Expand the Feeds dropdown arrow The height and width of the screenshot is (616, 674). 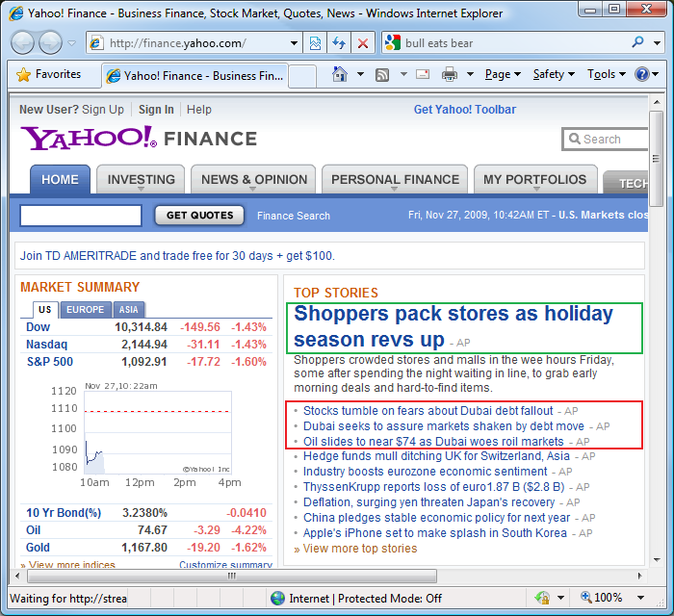(x=403, y=74)
